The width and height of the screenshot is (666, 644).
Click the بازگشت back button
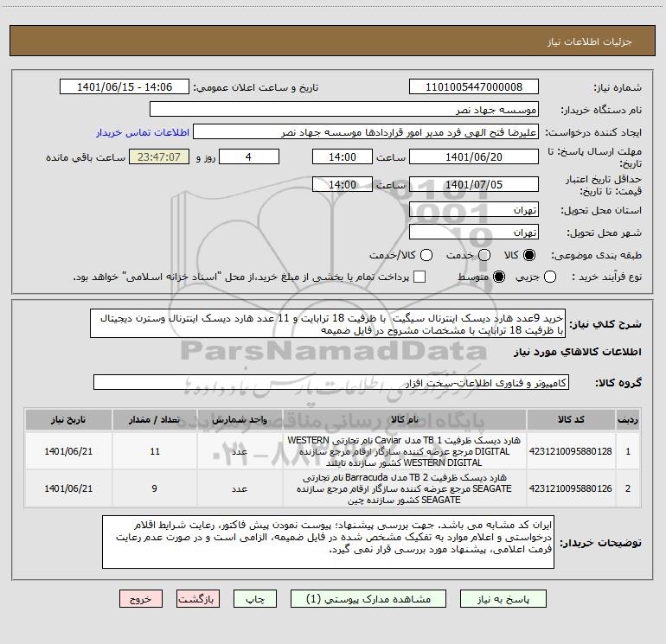click(x=198, y=598)
